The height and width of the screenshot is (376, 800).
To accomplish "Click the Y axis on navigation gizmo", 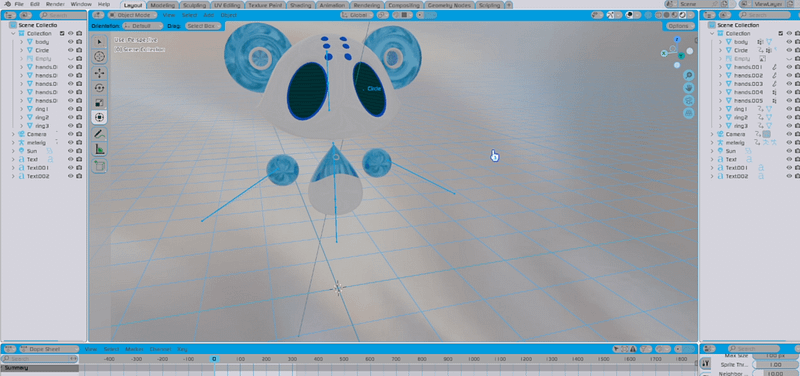I will point(682,55).
